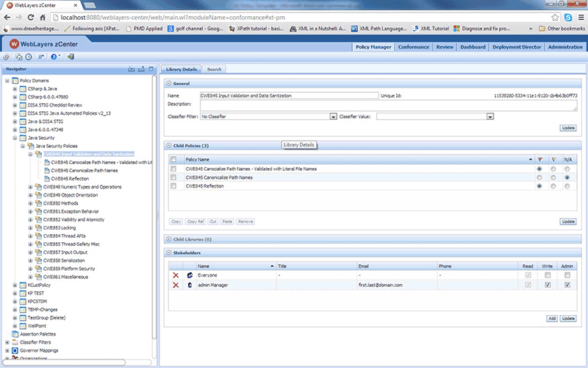Click the Skype extension icon
Viewport: 588px width, 368px height.
click(568, 17)
